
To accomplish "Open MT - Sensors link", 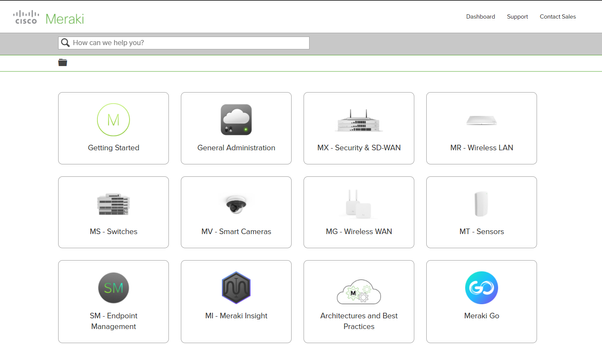I will coord(481,231).
